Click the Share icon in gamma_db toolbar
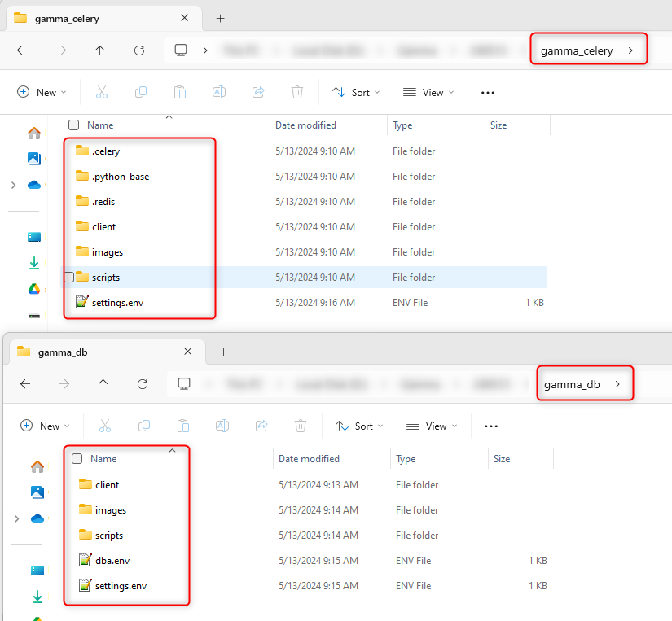Screen dimensions: 672x621 [261, 426]
